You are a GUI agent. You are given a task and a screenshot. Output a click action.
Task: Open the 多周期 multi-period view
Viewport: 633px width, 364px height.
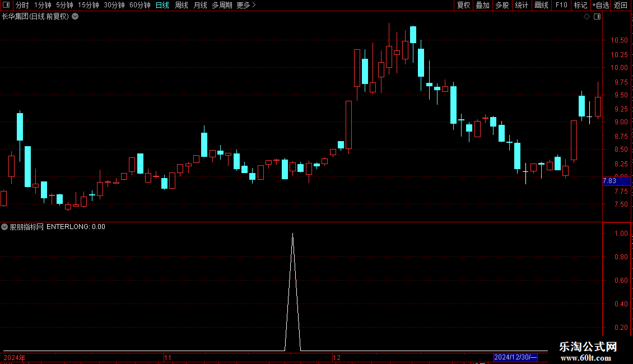pyautogui.click(x=222, y=5)
